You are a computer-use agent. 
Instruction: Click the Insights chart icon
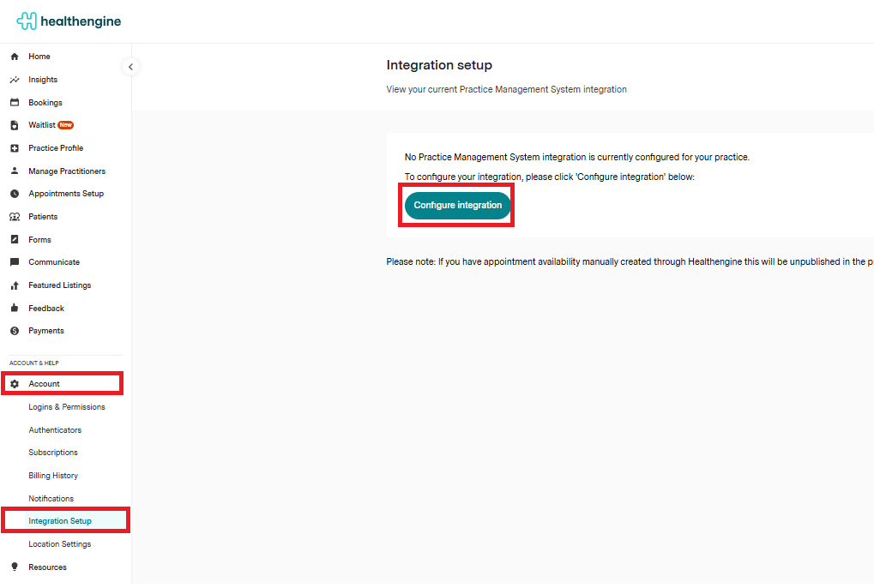pyautogui.click(x=15, y=80)
